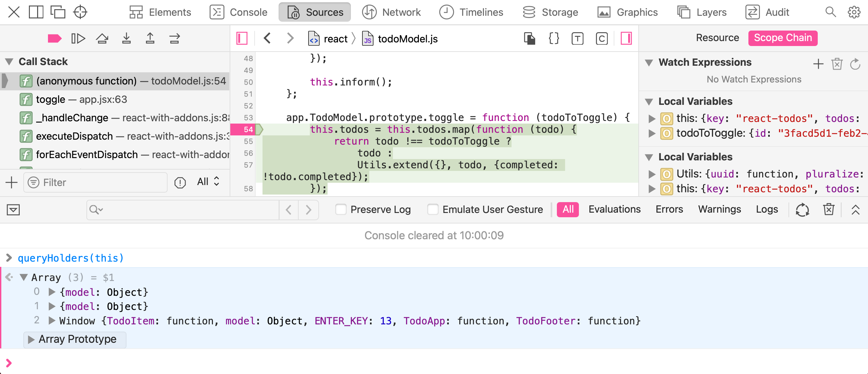The height and width of the screenshot is (374, 868).
Task: Click the pause/resume debugger icon
Action: 78,38
